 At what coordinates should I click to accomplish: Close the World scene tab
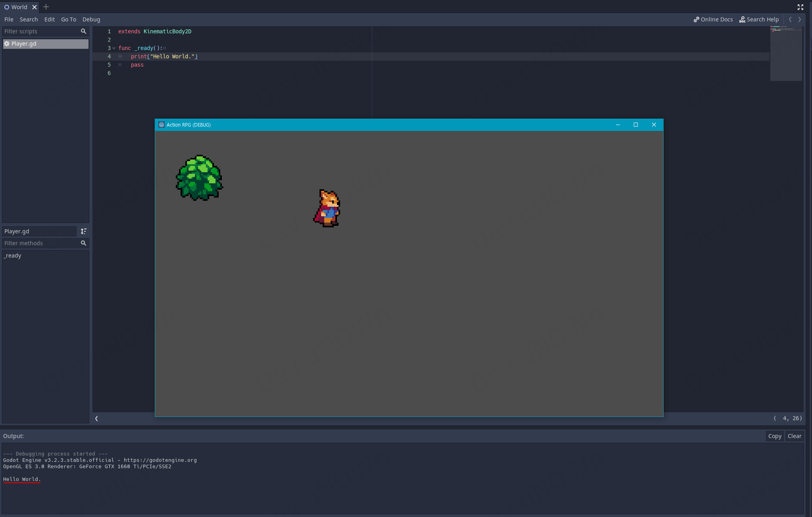(x=35, y=7)
